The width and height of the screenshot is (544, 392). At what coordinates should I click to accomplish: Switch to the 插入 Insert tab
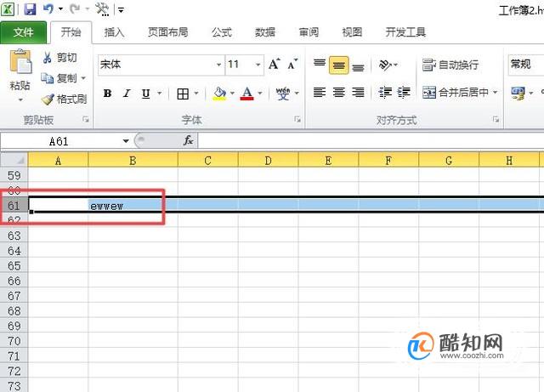tap(115, 32)
